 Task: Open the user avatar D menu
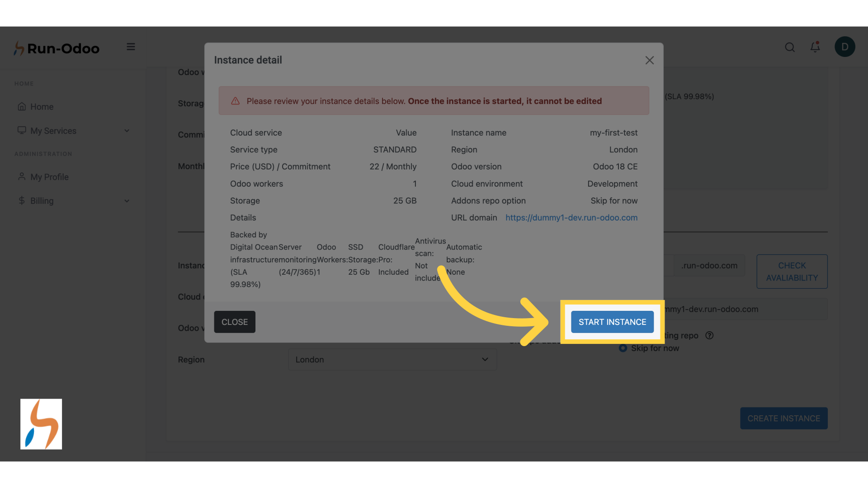tap(844, 47)
